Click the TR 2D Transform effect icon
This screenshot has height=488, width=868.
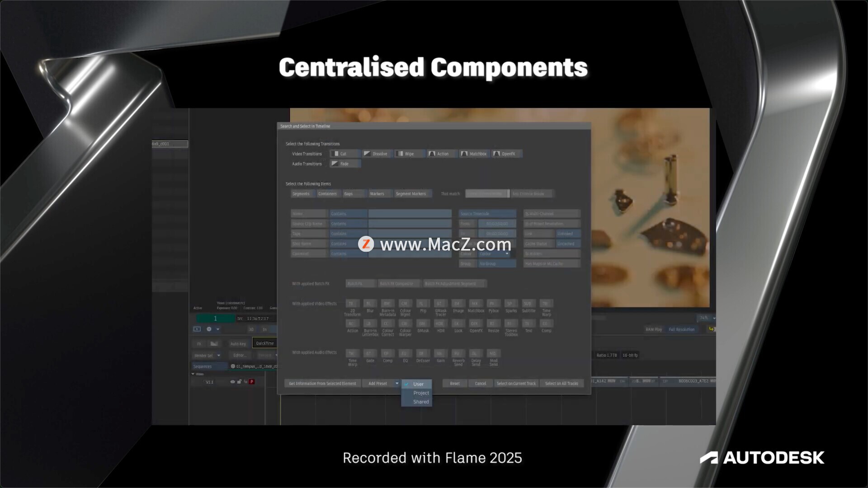point(352,304)
